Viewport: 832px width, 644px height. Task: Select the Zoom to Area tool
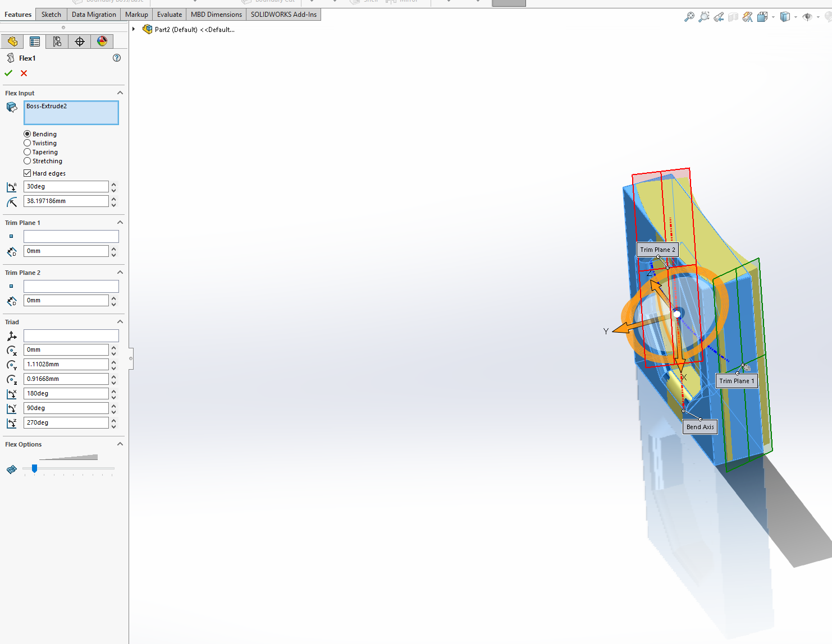point(703,17)
